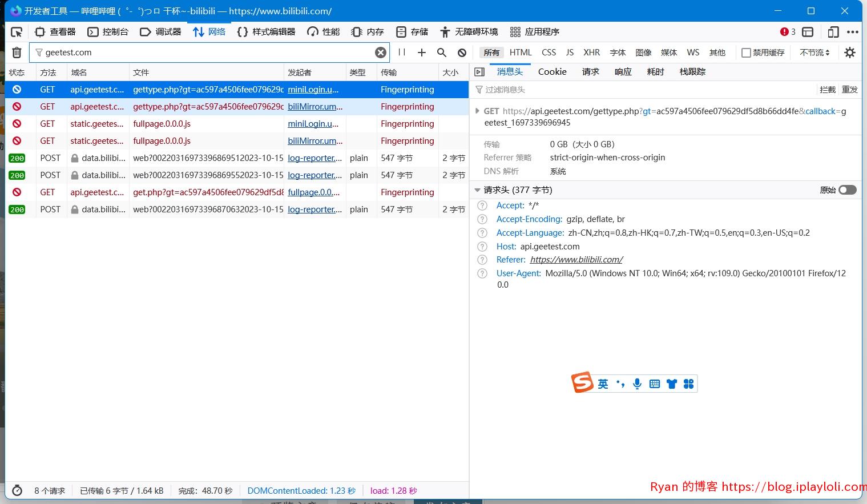Switch to the 消息头 headers tab
The width and height of the screenshot is (867, 504).
(x=510, y=72)
